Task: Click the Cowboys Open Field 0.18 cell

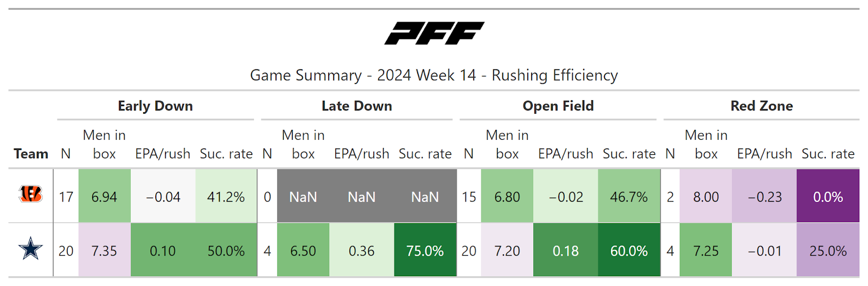Action: click(565, 251)
